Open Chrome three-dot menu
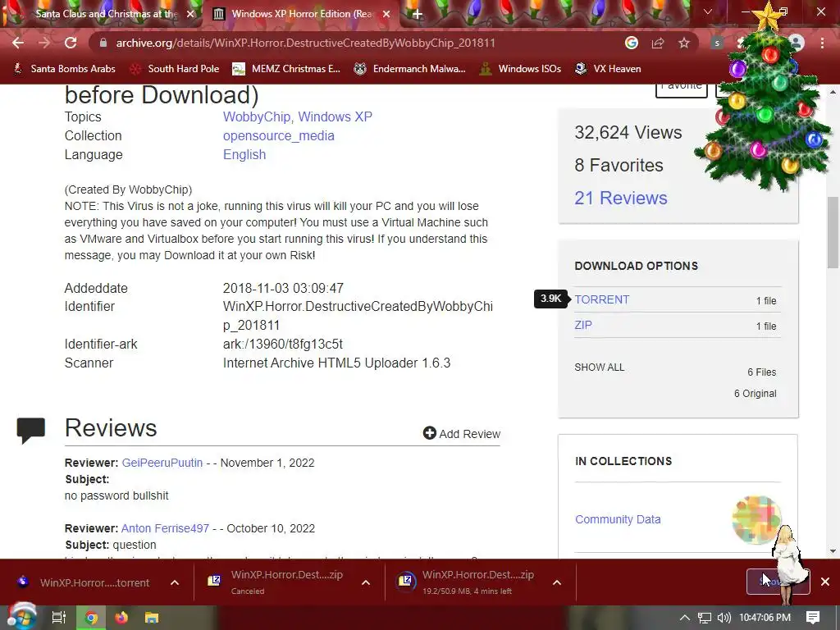The image size is (840, 630). pyautogui.click(x=822, y=43)
